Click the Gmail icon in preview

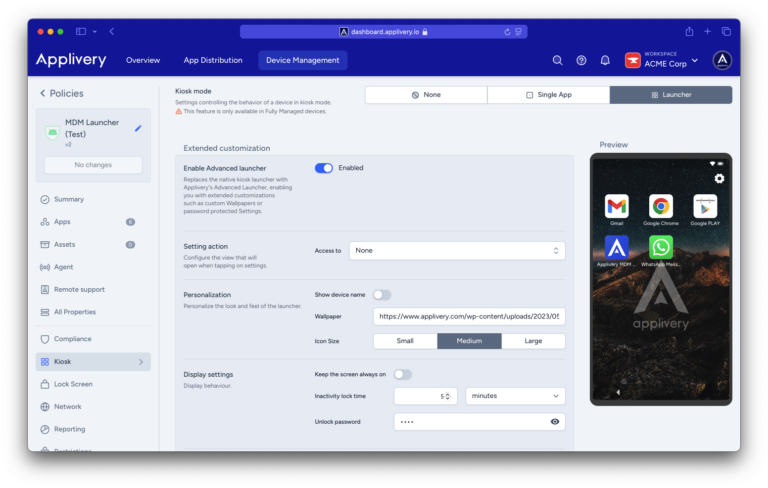(617, 206)
